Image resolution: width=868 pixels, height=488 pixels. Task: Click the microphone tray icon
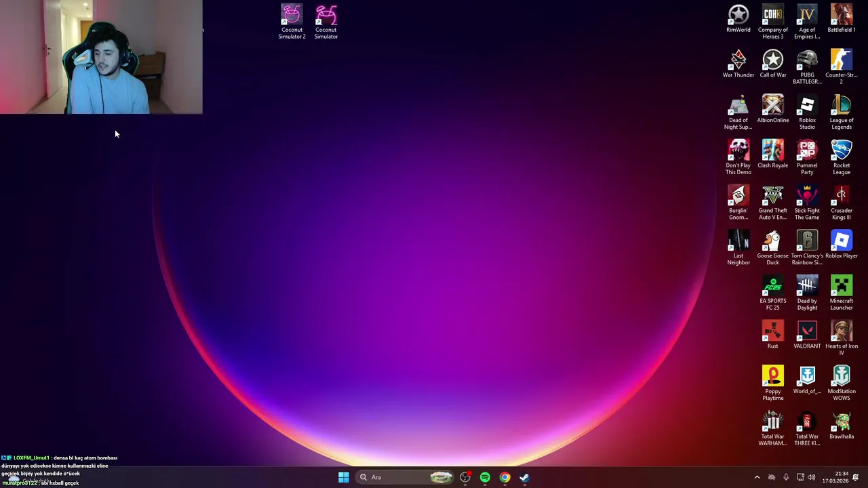coord(786,477)
